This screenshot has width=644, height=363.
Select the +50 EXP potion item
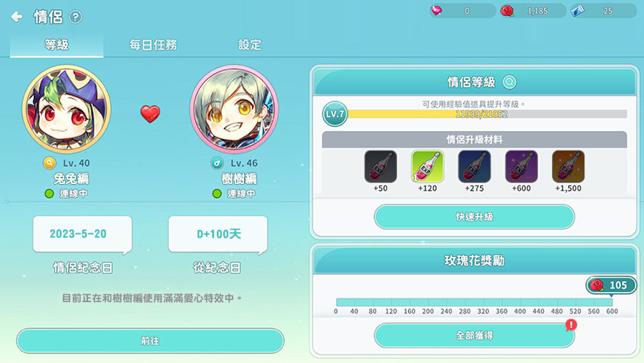381,167
